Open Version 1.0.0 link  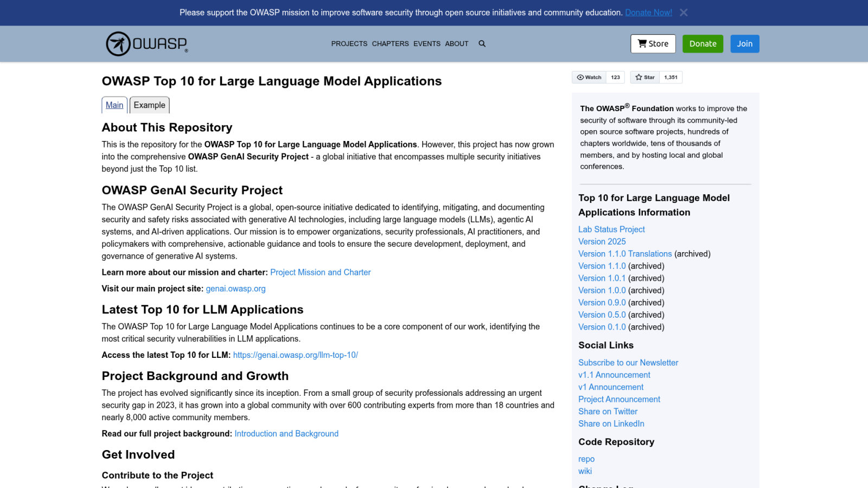coord(602,291)
